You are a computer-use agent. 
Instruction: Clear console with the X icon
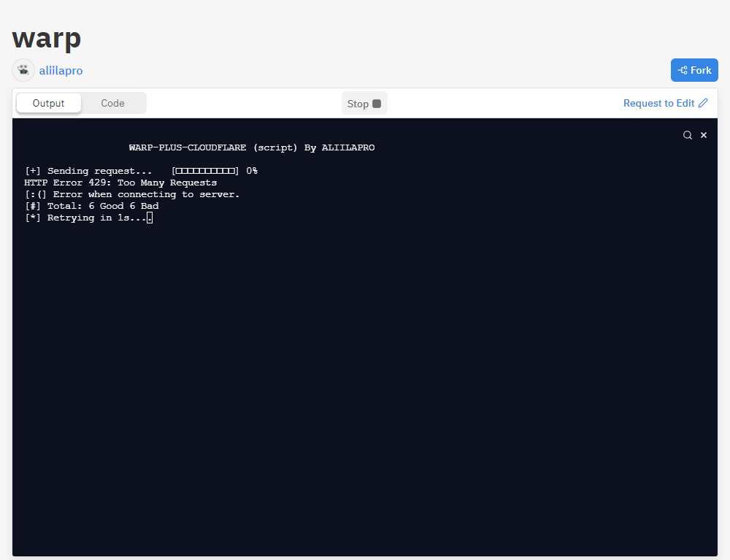pyautogui.click(x=704, y=135)
